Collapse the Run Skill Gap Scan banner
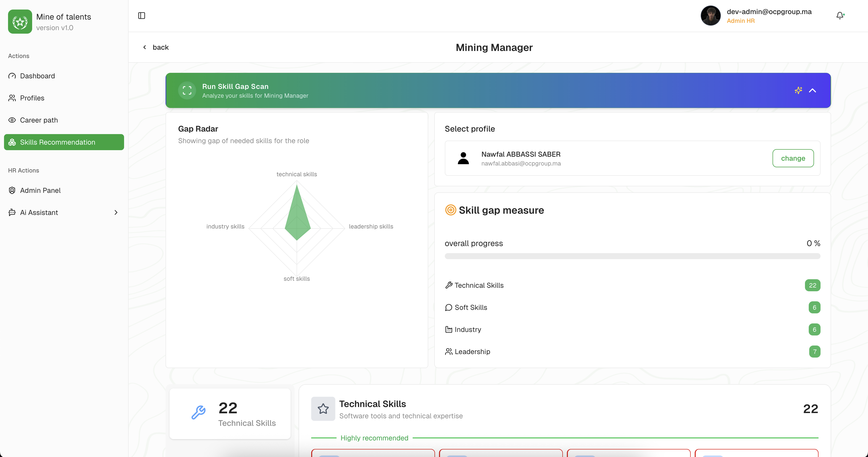 (812, 90)
